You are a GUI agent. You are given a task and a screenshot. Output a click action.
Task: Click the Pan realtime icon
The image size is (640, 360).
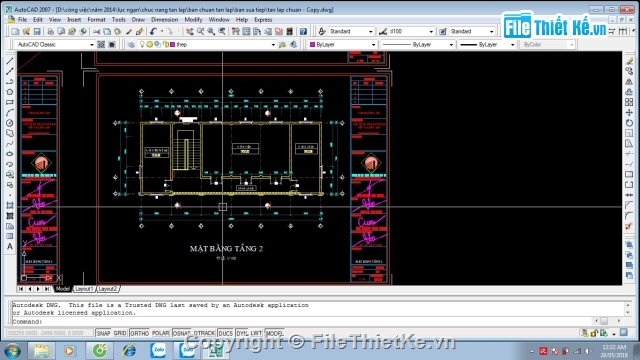click(x=189, y=31)
